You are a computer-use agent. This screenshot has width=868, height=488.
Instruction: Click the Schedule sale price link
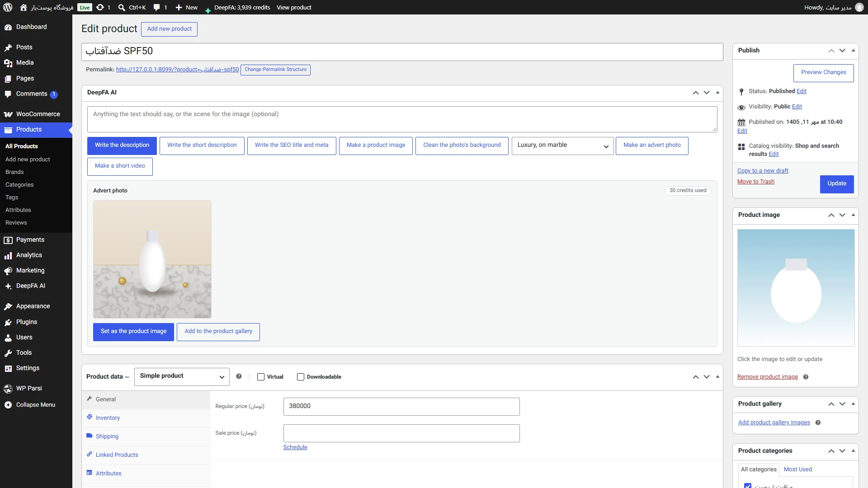[295, 447]
